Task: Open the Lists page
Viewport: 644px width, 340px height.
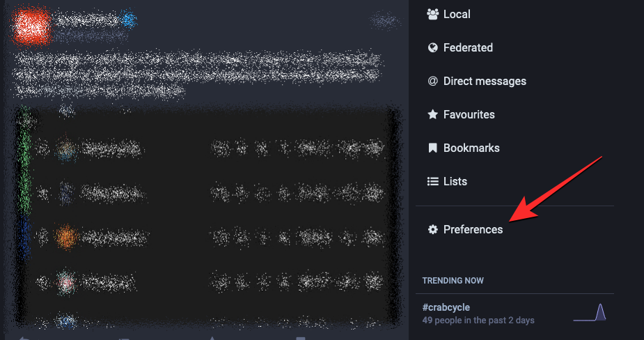Action: (x=455, y=181)
